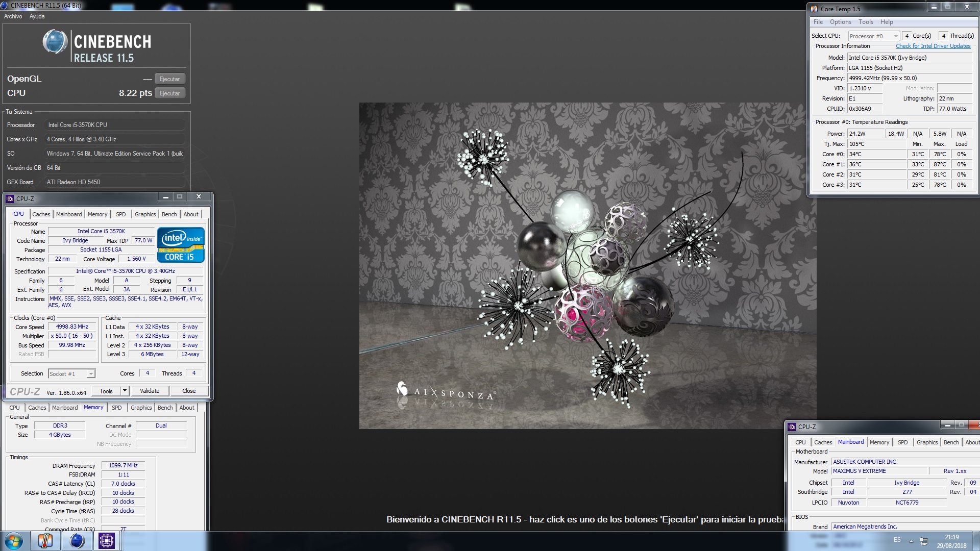Click the Show desktop strip beside the clock
The height and width of the screenshot is (551, 980).
pyautogui.click(x=976, y=541)
